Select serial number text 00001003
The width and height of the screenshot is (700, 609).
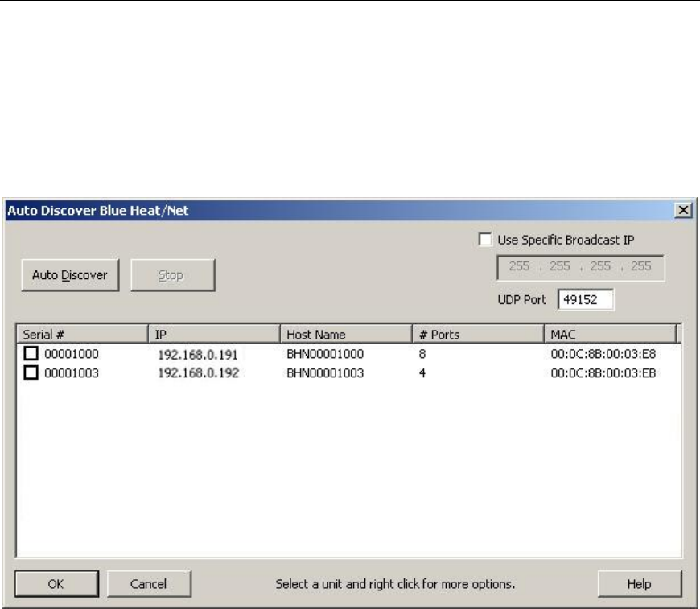tap(72, 373)
